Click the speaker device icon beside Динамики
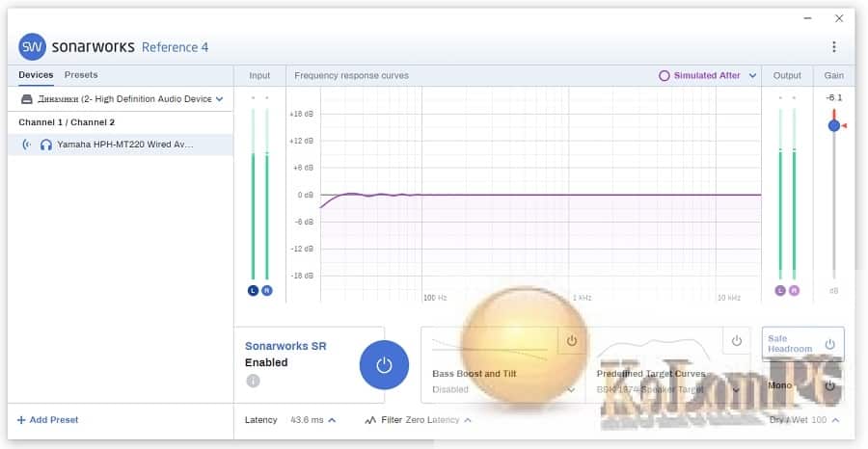 pos(27,99)
